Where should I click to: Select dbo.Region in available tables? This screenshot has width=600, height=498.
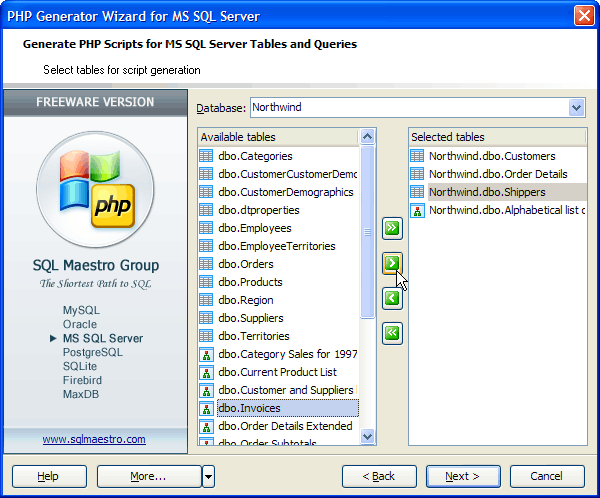pyautogui.click(x=246, y=300)
